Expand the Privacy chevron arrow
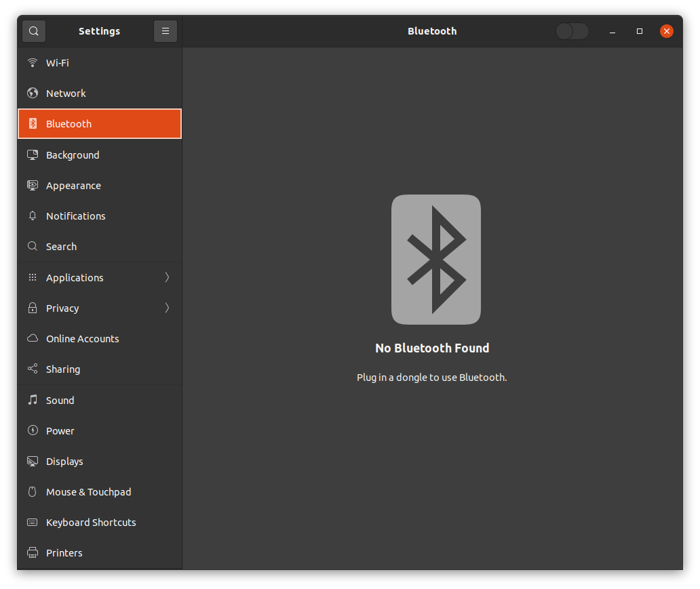 pyautogui.click(x=167, y=308)
